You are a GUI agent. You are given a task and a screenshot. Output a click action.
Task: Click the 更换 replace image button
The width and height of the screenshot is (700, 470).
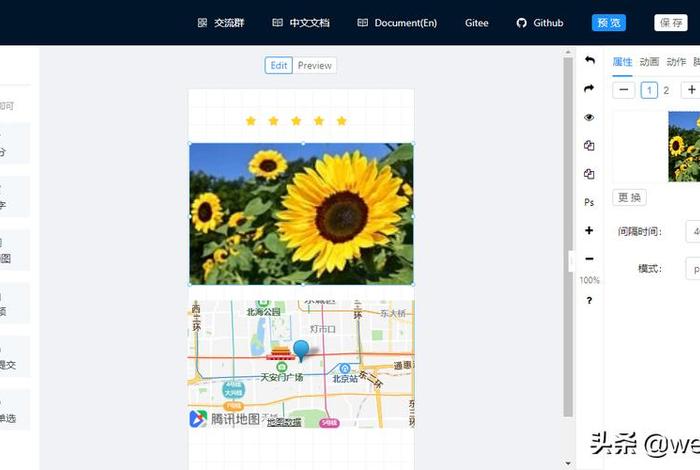click(x=629, y=197)
